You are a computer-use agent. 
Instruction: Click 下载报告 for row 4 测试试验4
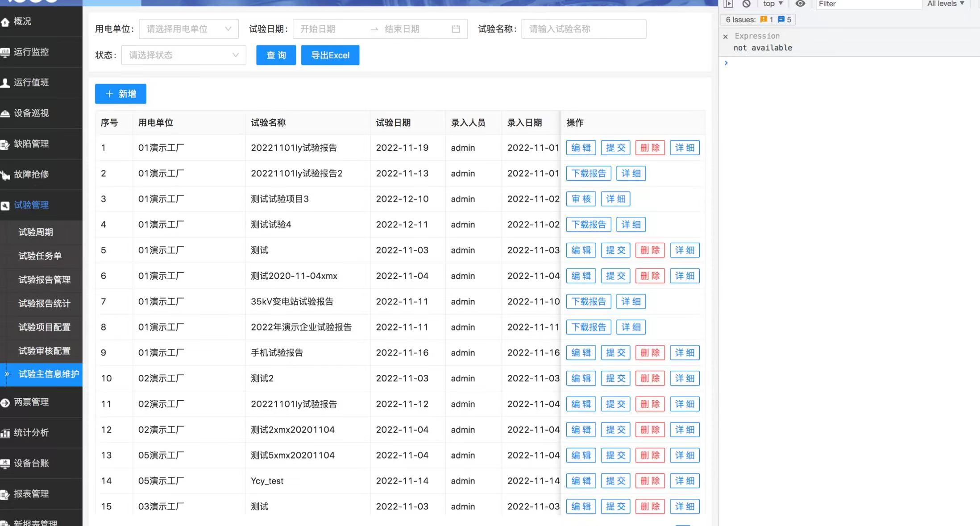tap(589, 224)
